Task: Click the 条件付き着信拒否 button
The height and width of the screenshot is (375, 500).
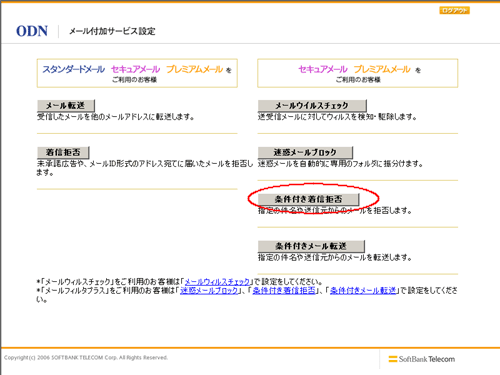Action: [308, 199]
